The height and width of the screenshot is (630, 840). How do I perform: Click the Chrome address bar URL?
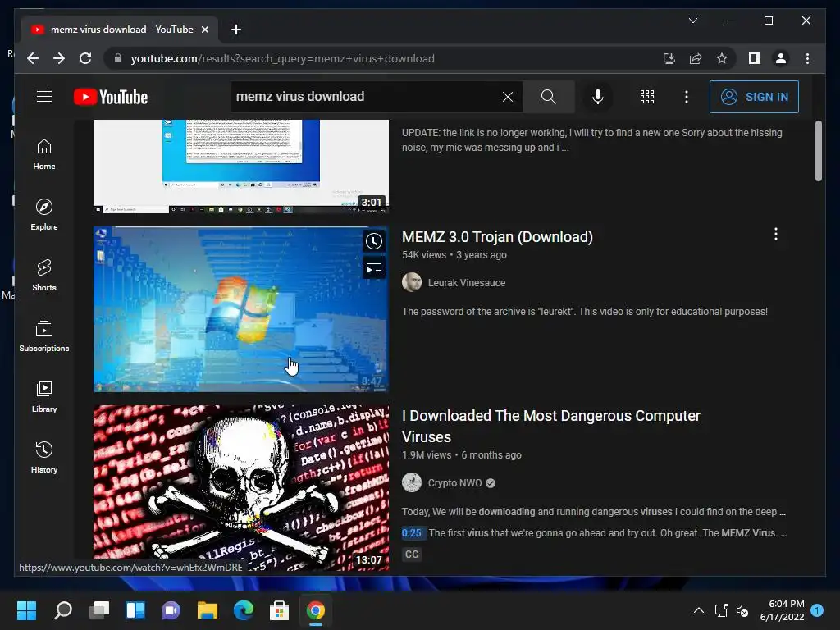(x=282, y=58)
